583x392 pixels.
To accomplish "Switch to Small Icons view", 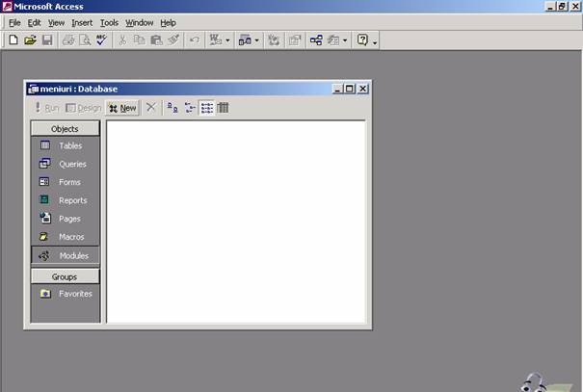I will 190,108.
